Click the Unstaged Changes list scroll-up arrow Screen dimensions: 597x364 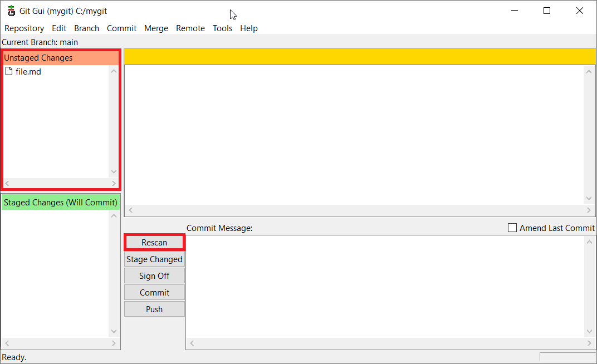[x=114, y=71]
